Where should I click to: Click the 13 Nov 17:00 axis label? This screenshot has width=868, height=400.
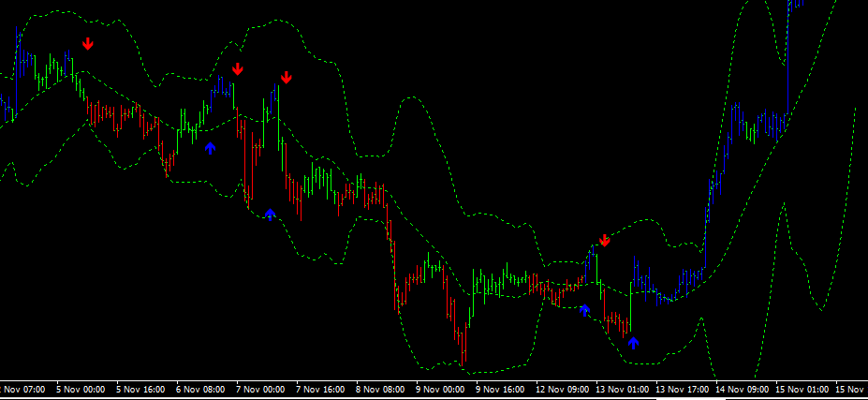(x=684, y=388)
